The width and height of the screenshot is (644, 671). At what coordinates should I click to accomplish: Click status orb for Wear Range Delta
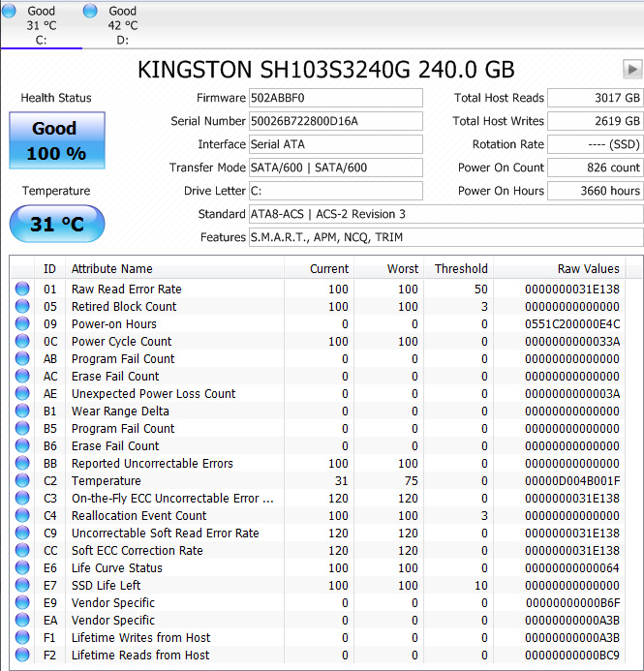(x=22, y=412)
